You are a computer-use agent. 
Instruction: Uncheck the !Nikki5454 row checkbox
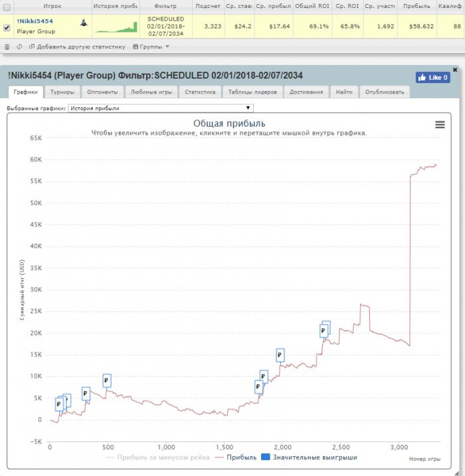click(x=7, y=27)
